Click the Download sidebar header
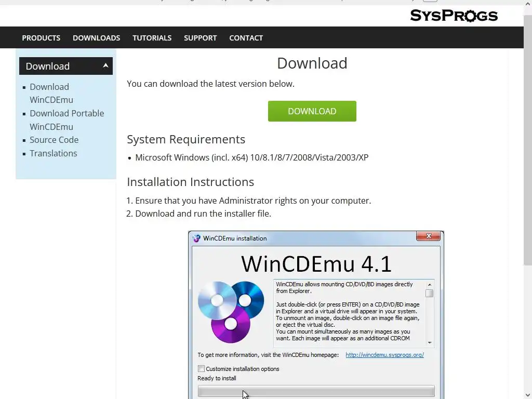532x399 pixels. tap(66, 66)
